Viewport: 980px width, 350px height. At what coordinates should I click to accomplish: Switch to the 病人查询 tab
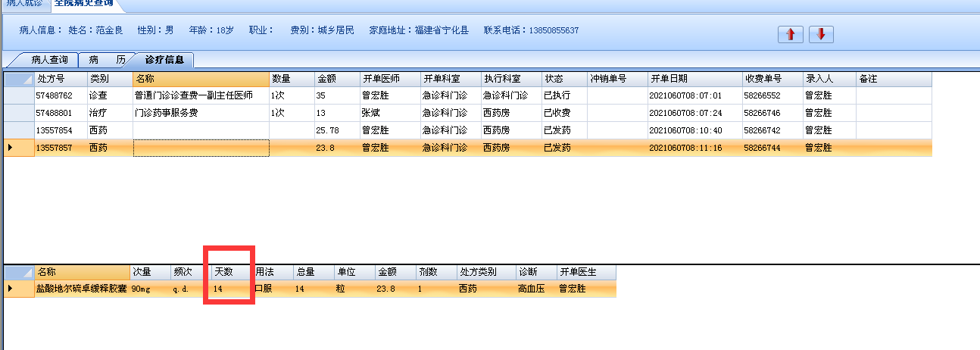(48, 59)
